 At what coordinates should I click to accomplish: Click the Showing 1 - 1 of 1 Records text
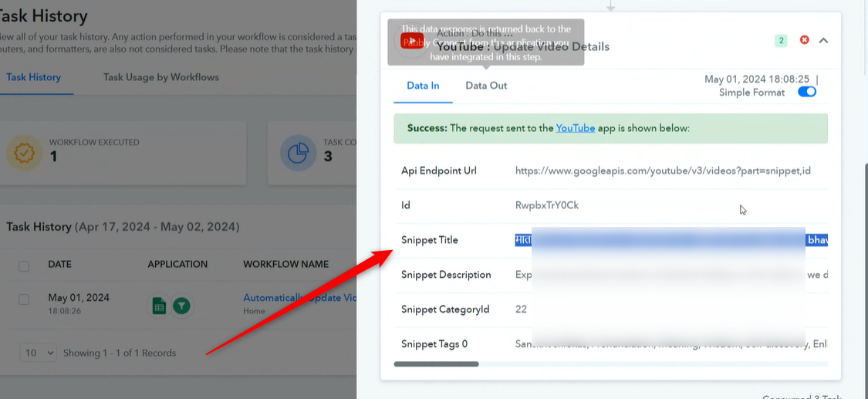coord(120,353)
